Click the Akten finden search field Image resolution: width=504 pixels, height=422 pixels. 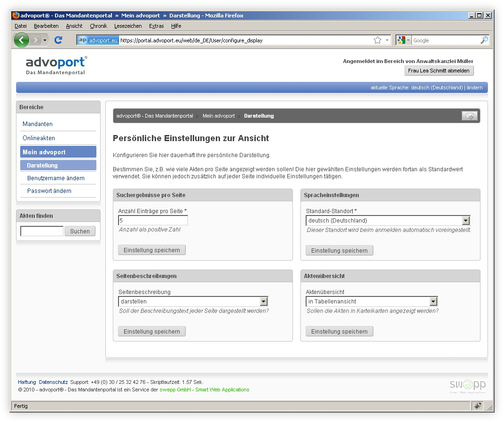[x=42, y=231]
